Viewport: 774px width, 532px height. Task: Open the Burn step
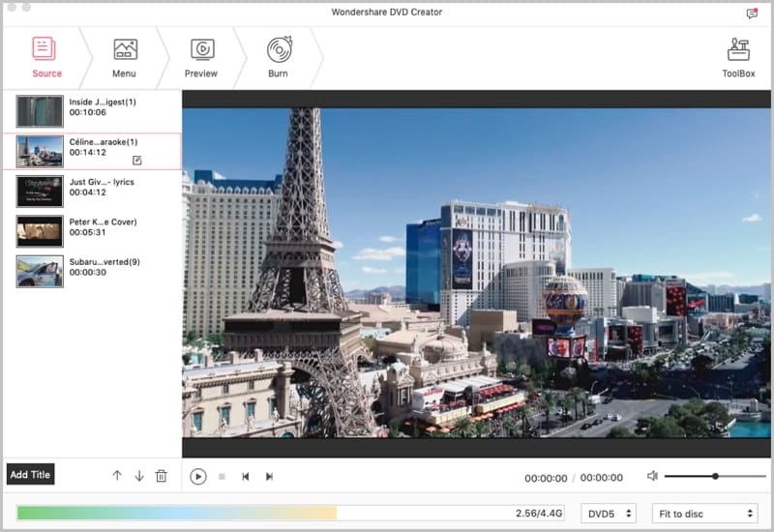point(279,57)
